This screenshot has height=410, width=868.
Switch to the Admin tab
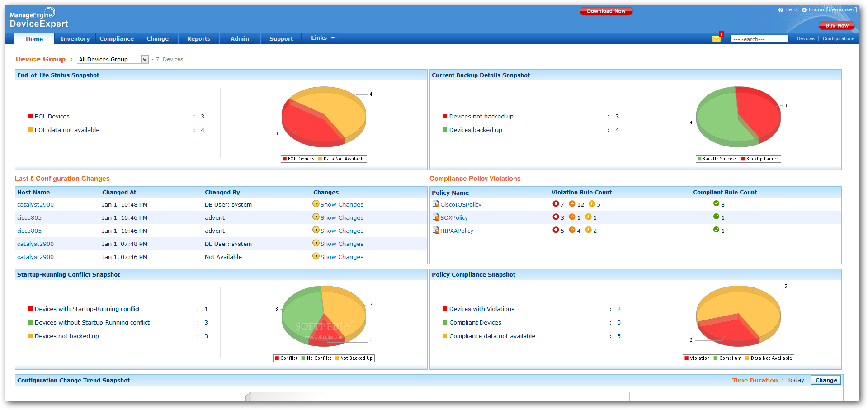click(x=240, y=39)
